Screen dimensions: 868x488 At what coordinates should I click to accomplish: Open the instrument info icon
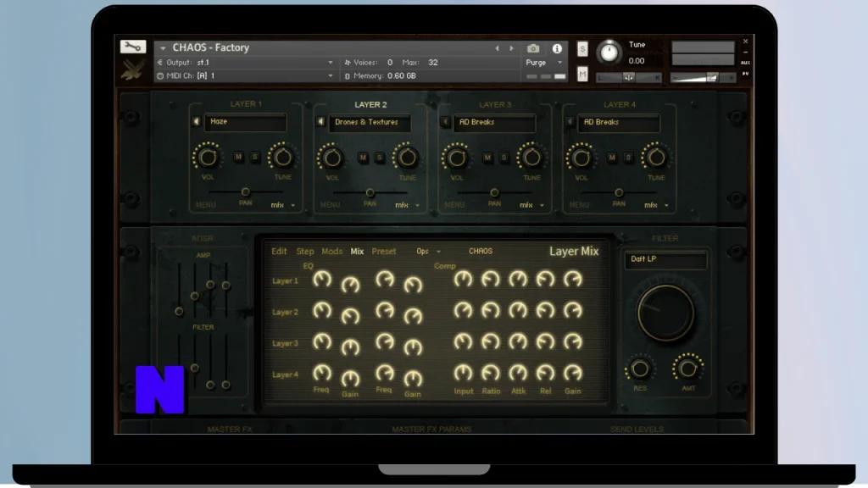557,48
